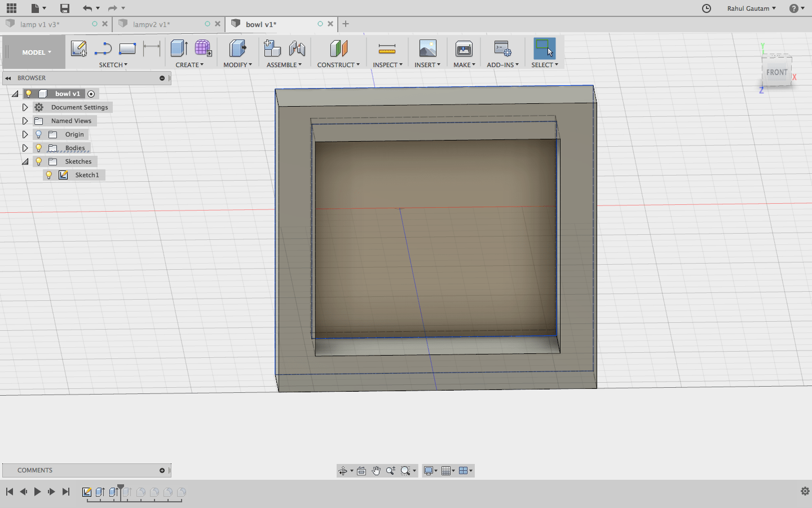
Task: Collapse the bowl v1 root node
Action: 15,94
